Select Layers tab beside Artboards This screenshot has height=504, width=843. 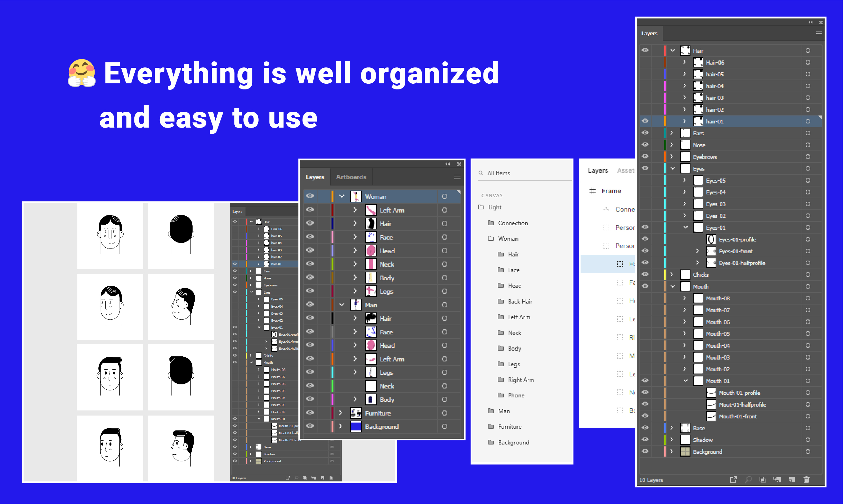click(x=315, y=177)
